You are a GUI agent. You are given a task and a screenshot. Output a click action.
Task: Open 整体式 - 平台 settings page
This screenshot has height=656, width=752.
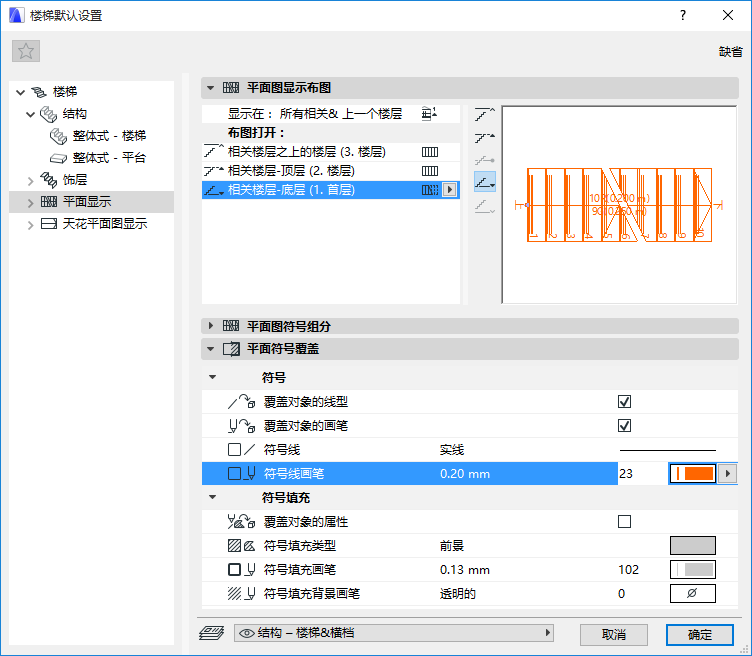(x=109, y=158)
